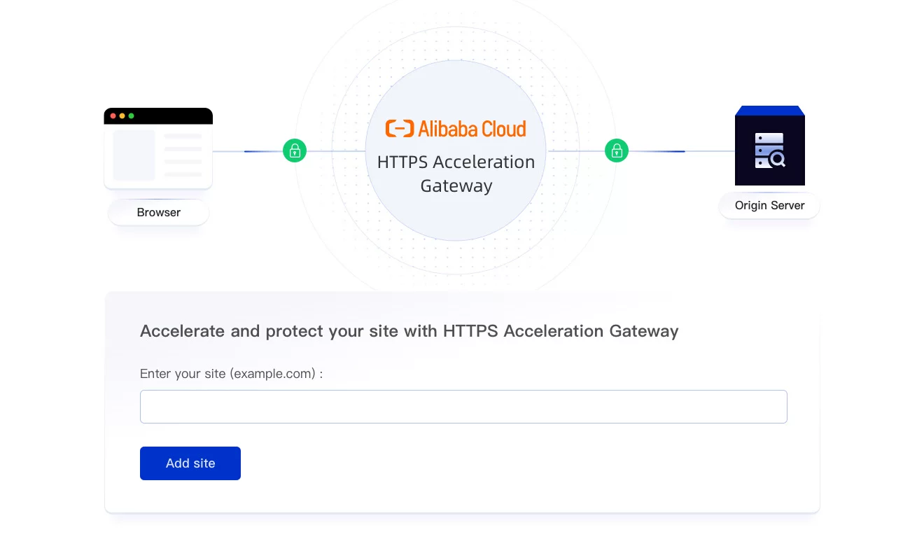Select the Origin Server database icon
Screen dimensions: 924x560
769,150
